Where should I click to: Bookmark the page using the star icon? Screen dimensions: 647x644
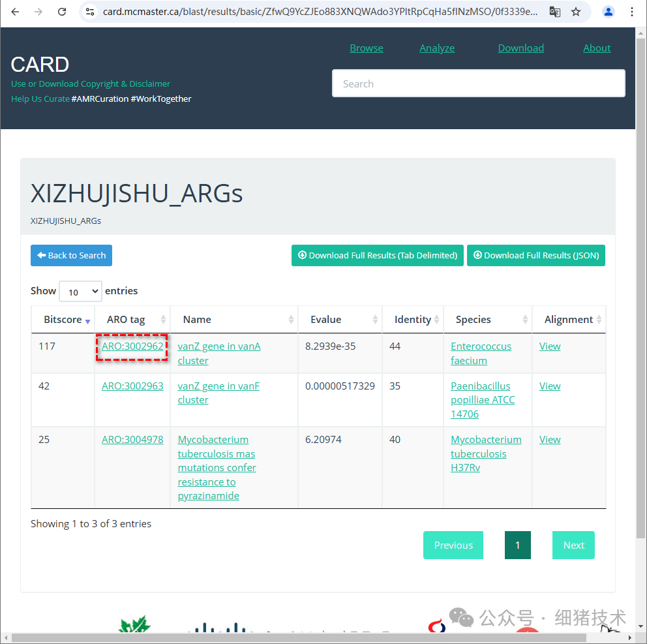point(577,12)
